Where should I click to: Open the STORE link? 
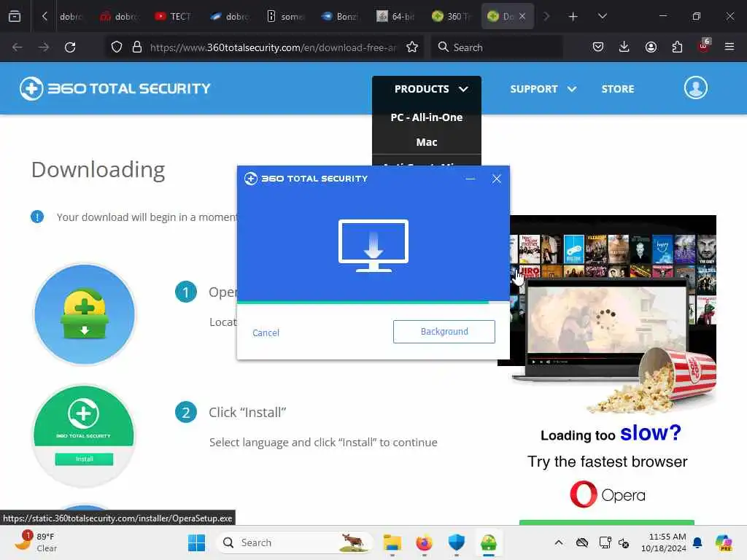[617, 89]
